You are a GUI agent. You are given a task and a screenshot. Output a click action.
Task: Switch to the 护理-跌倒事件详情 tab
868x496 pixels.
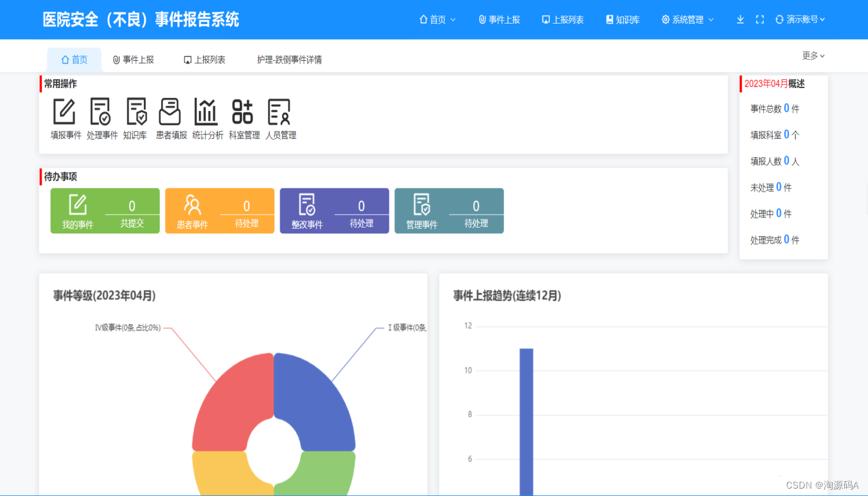click(x=289, y=60)
